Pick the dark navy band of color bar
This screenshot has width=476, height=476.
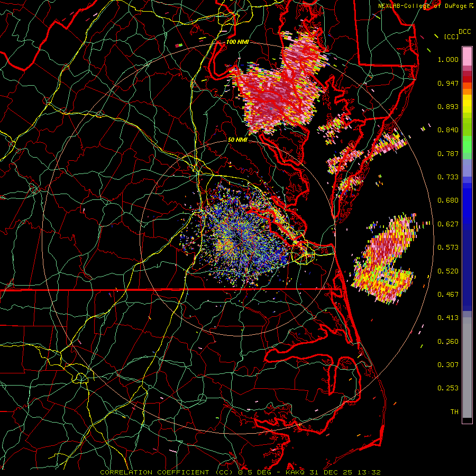467,267
